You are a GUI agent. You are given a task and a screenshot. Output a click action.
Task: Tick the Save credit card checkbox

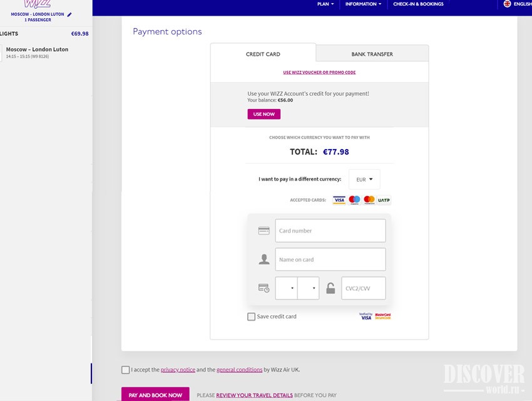(x=251, y=316)
